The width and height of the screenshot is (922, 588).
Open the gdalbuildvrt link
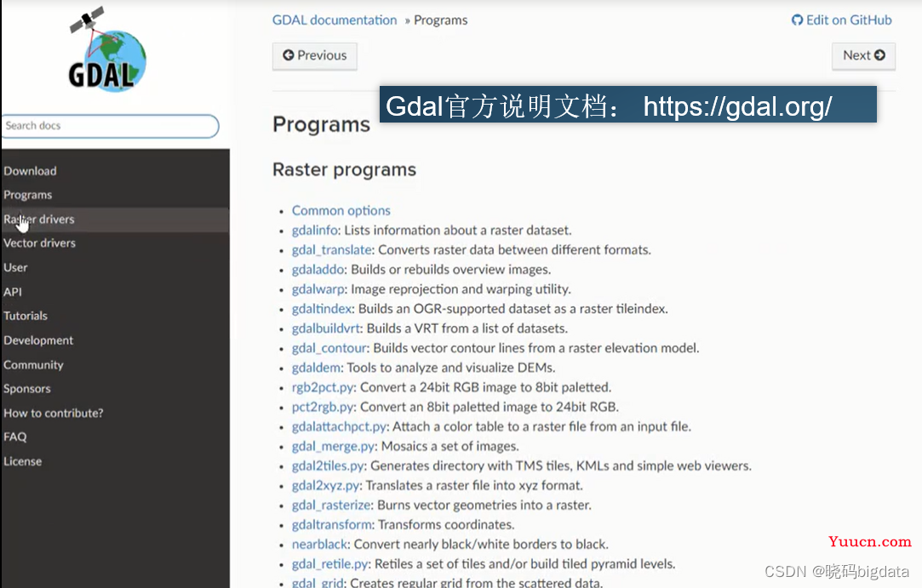[326, 328]
